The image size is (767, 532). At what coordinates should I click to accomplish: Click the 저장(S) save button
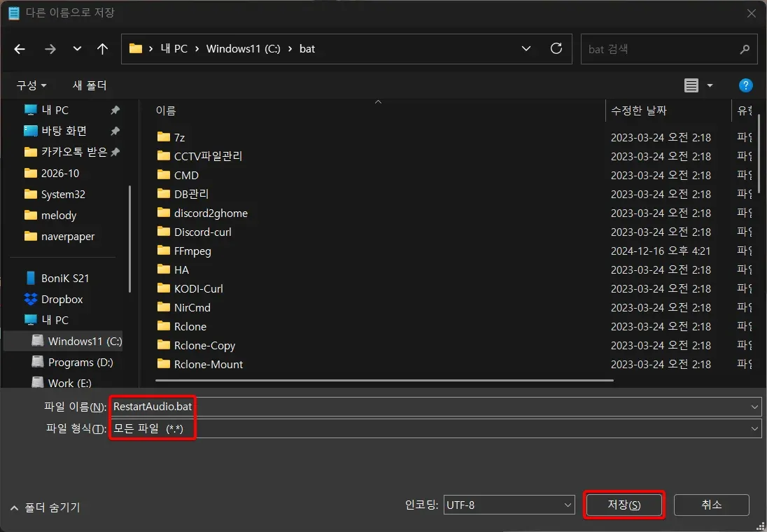point(624,505)
